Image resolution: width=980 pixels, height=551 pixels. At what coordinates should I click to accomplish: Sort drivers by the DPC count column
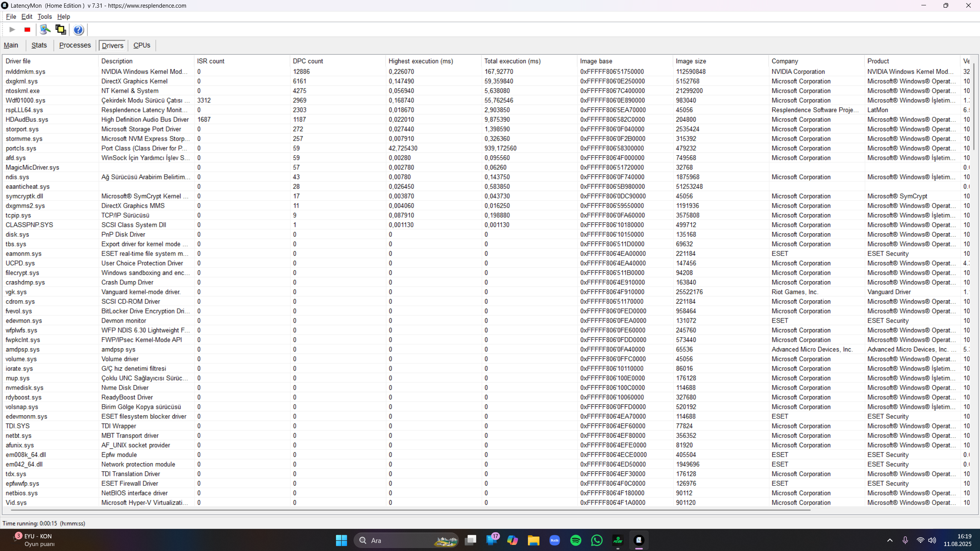(x=308, y=61)
